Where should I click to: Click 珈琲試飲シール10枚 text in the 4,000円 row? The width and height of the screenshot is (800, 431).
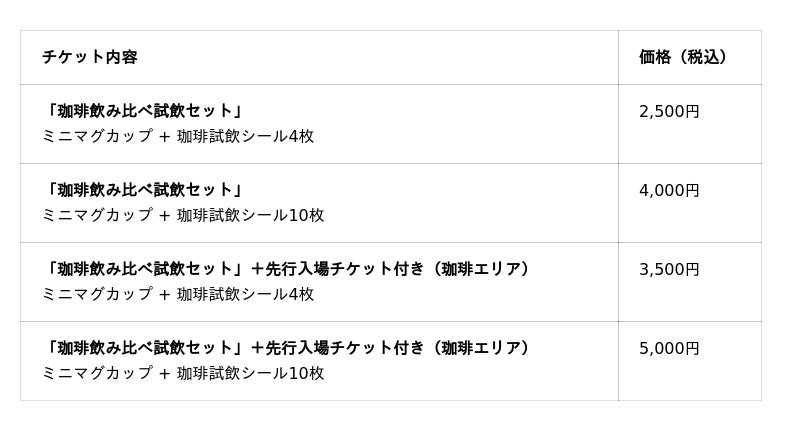(x=250, y=215)
